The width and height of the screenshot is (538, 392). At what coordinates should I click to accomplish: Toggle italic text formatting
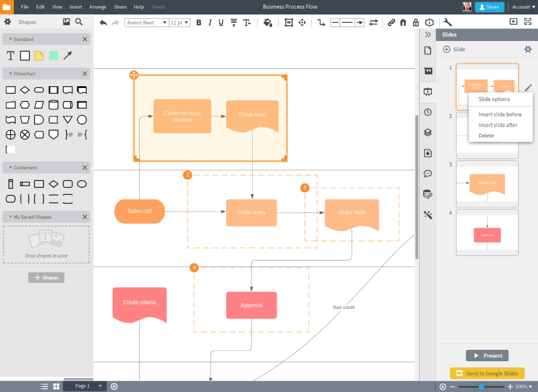210,22
